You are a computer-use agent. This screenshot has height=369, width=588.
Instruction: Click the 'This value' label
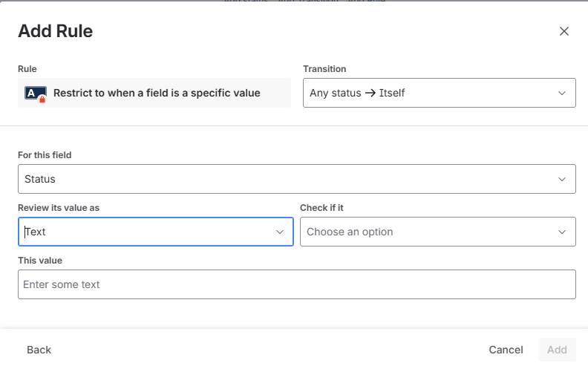[40, 261]
